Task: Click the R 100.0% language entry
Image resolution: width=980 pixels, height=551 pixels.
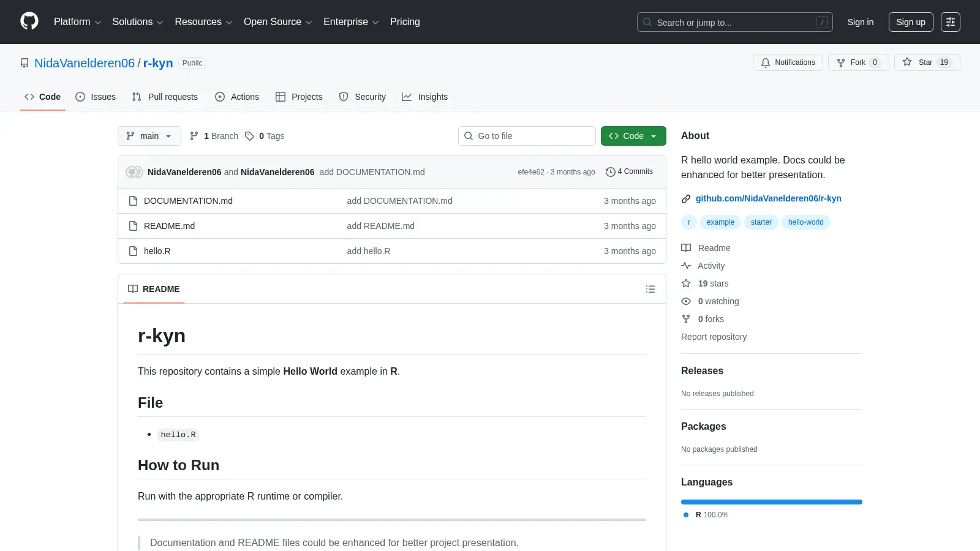Action: click(706, 515)
